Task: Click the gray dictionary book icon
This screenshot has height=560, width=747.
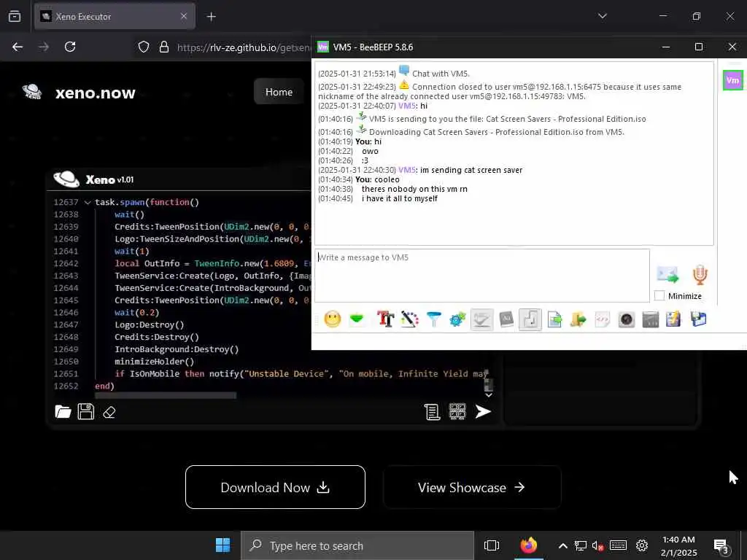Action: [x=506, y=319]
